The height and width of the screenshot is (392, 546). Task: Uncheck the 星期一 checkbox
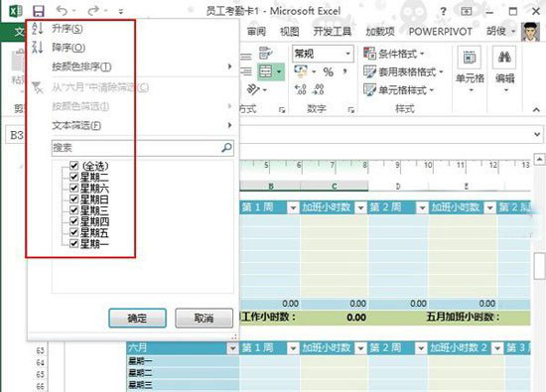pyautogui.click(x=73, y=243)
